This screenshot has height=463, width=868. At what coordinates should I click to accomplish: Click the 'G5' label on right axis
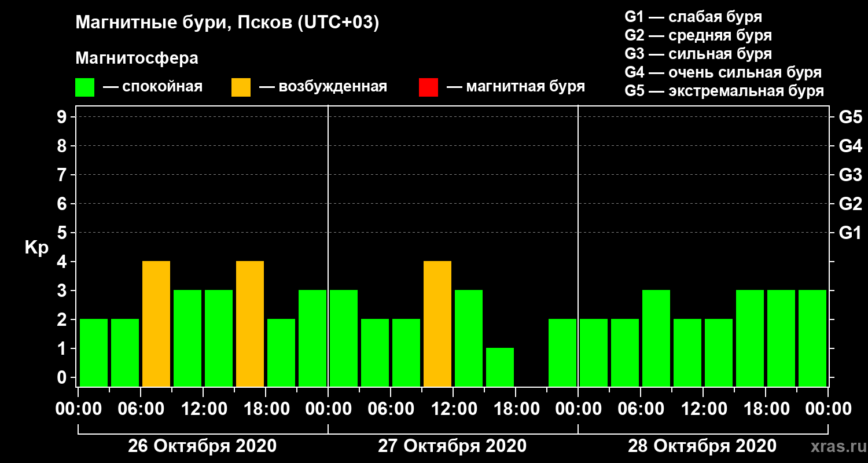(x=850, y=117)
